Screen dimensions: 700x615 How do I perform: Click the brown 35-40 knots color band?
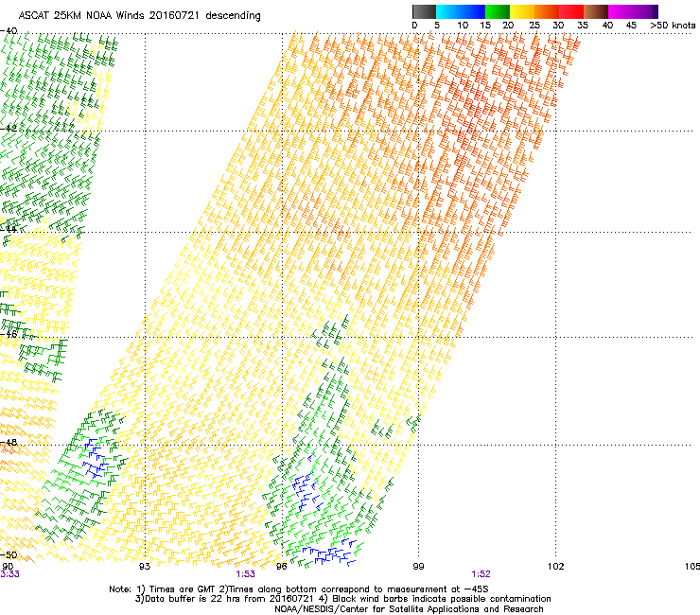click(596, 11)
